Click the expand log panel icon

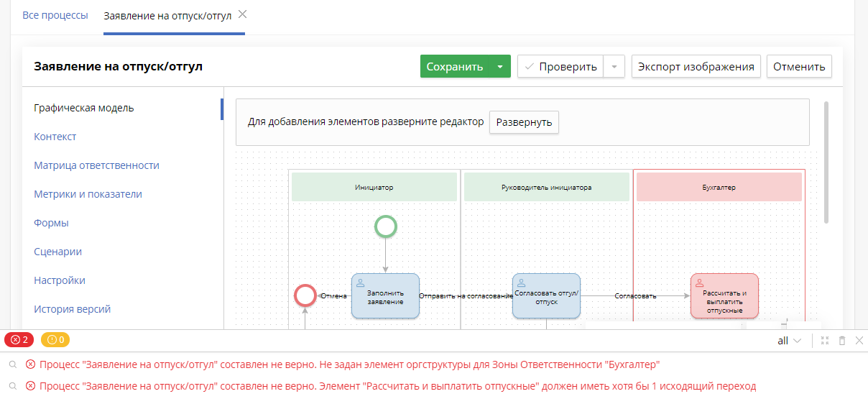(x=825, y=341)
